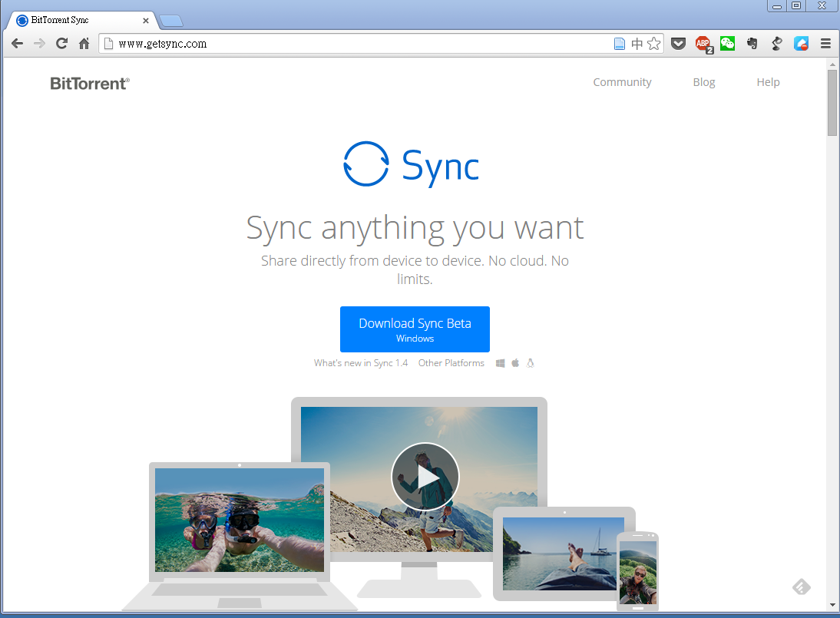Click the WeChat extension icon
This screenshot has height=618, width=840.
(x=727, y=44)
